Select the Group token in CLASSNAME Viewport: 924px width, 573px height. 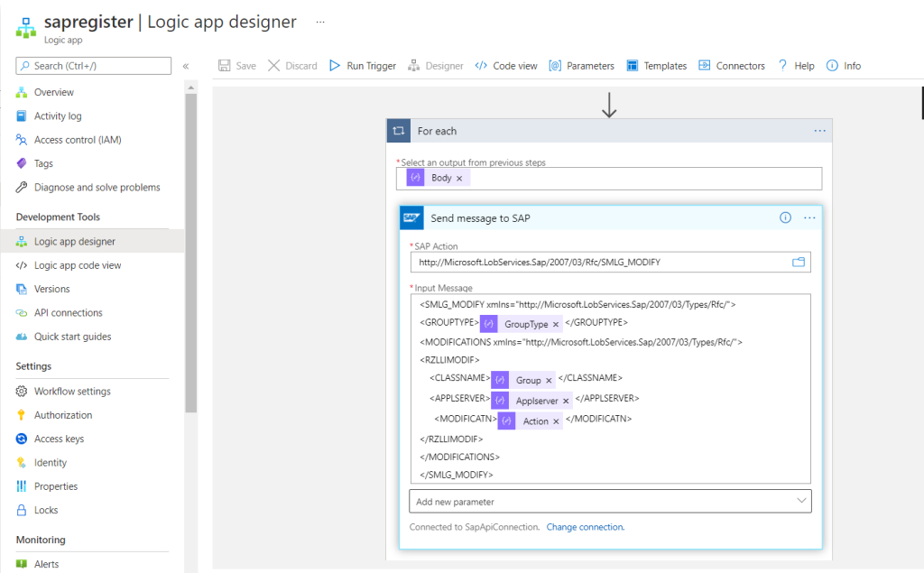(x=522, y=380)
